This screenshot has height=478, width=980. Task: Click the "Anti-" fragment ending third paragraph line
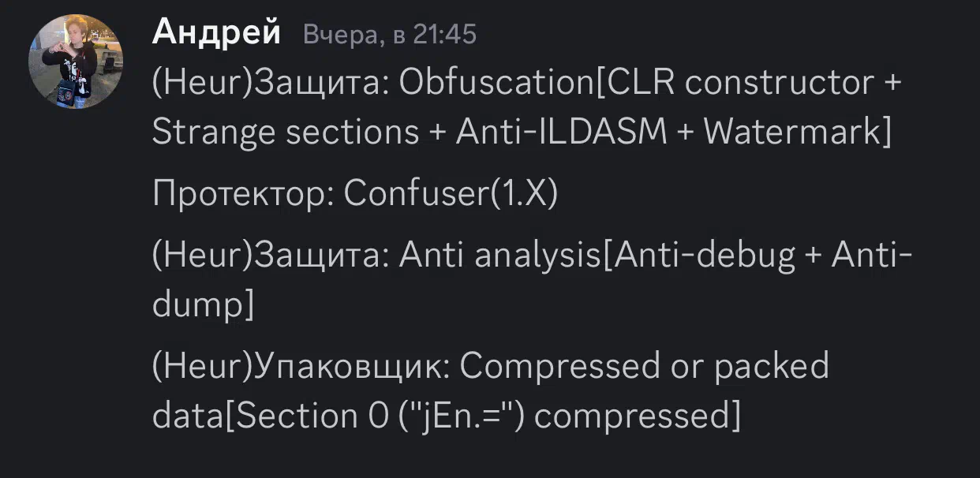tap(873, 256)
